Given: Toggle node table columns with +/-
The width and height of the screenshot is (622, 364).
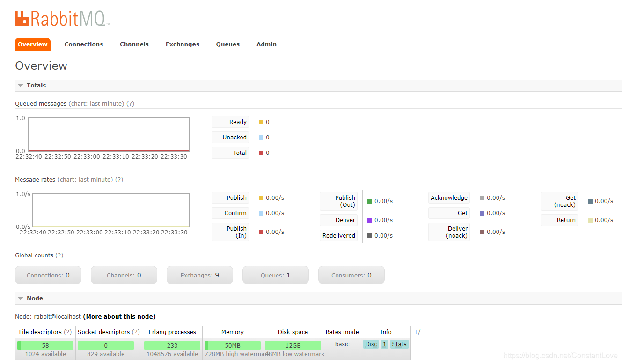Looking at the screenshot, I should pyautogui.click(x=418, y=332).
